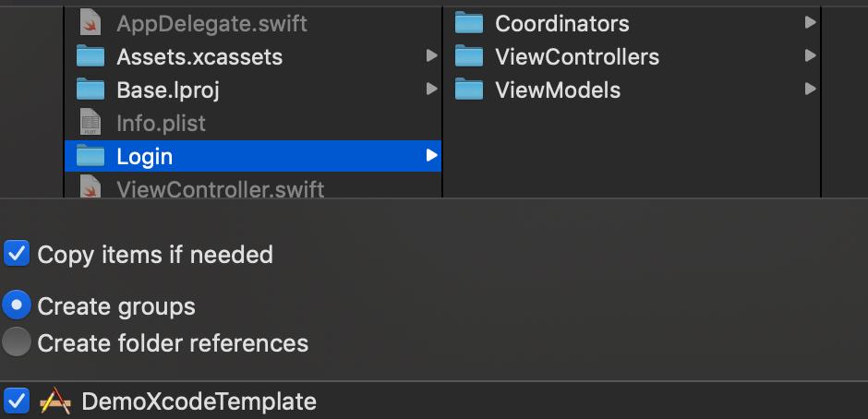Screen dimensions: 868x419
Task: Toggle the DemoXcodeTemplate target checkbox
Action: pos(17,401)
